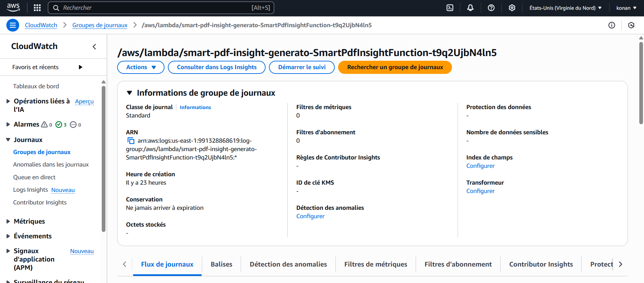Viewport: 644px width, 283px height.
Task: Collapse the CloudWatch sidebar with the chevron
Action: (x=94, y=47)
